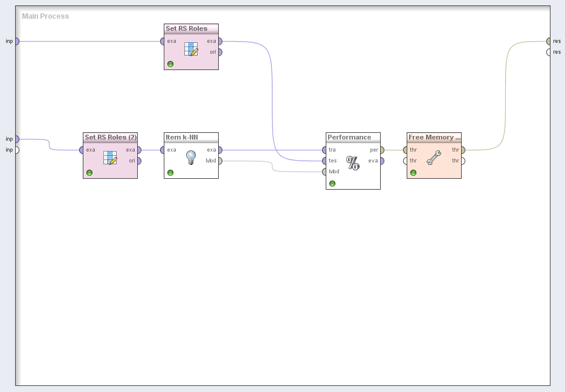This screenshot has height=392, width=565.
Task: Click the Free Memory wrench icon
Action: point(434,158)
